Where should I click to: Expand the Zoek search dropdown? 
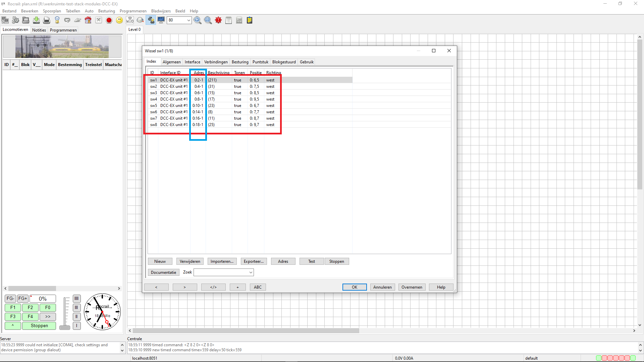(251, 273)
